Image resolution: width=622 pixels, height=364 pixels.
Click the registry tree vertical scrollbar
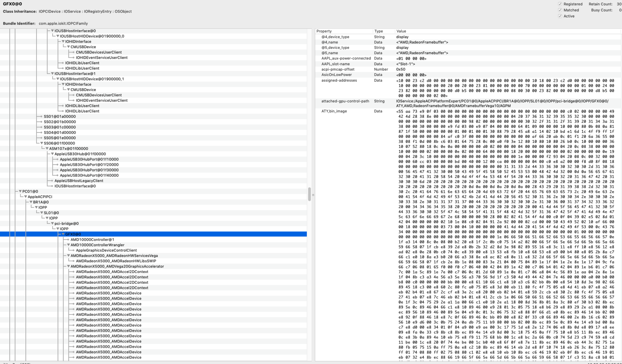point(309,194)
